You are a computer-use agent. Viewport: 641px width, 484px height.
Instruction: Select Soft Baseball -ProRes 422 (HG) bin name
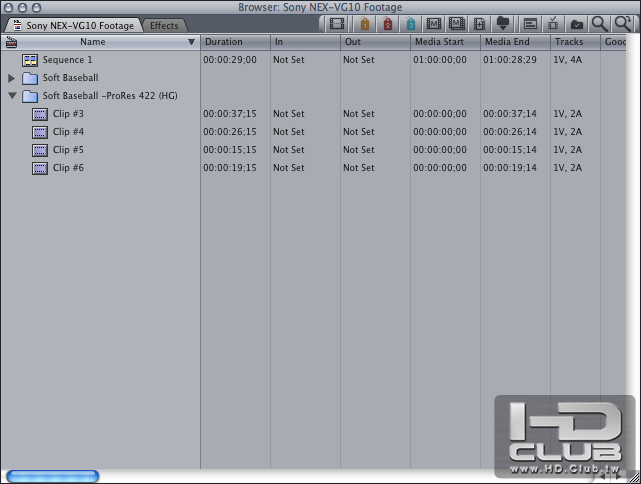tap(110, 96)
